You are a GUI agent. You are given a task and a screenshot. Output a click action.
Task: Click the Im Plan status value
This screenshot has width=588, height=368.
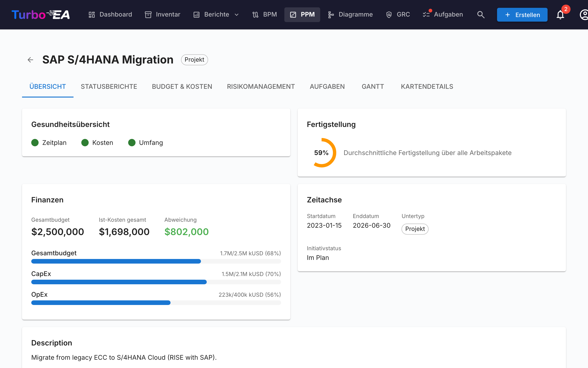coord(318,258)
